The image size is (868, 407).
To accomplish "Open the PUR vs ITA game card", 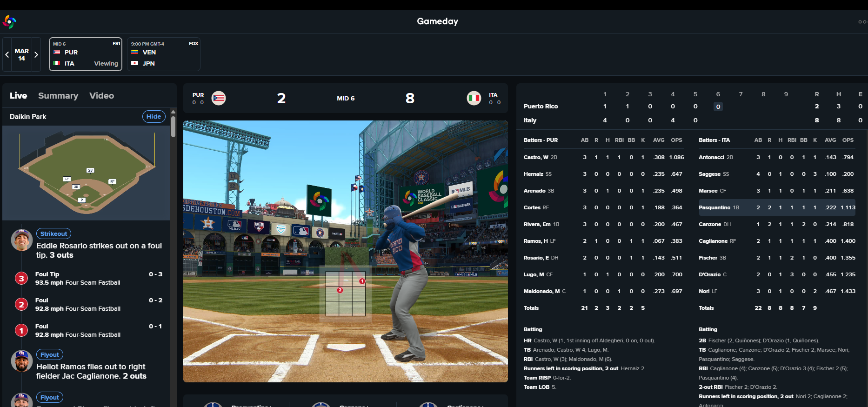I will pos(86,54).
